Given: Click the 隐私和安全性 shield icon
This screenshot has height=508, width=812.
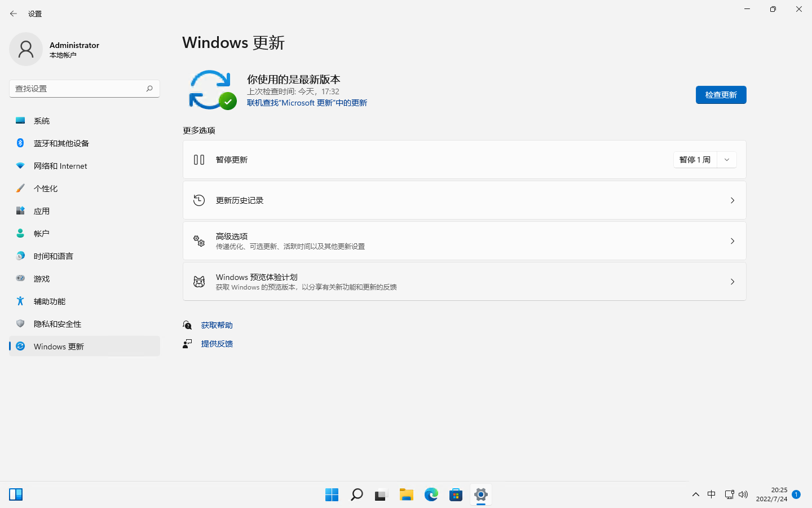Looking at the screenshot, I should pyautogui.click(x=20, y=323).
